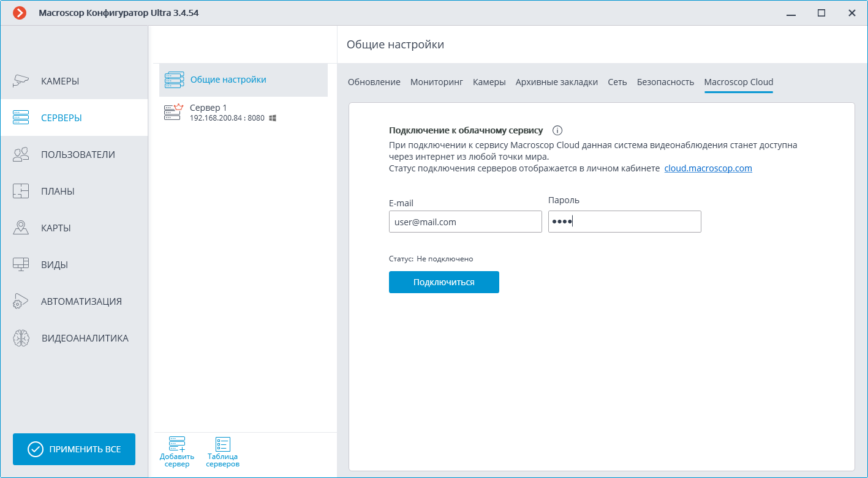The width and height of the screenshot is (868, 478).
Task: Open the Users section icon
Action: coord(21,154)
